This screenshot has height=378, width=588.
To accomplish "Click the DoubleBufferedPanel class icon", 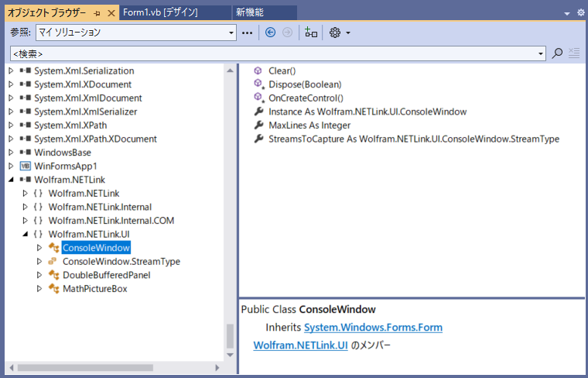I will 54,275.
